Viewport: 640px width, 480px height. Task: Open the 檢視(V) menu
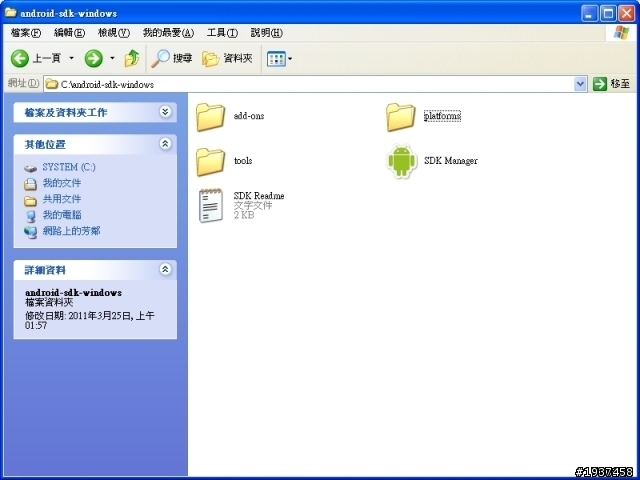(x=114, y=33)
